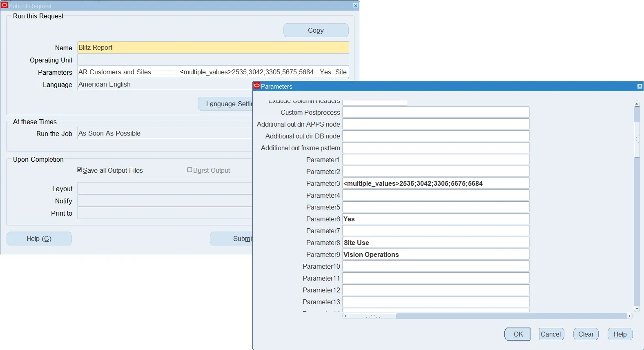Image resolution: width=644 pixels, height=350 pixels.
Task: Click the Parameter7 input field
Action: pyautogui.click(x=436, y=231)
